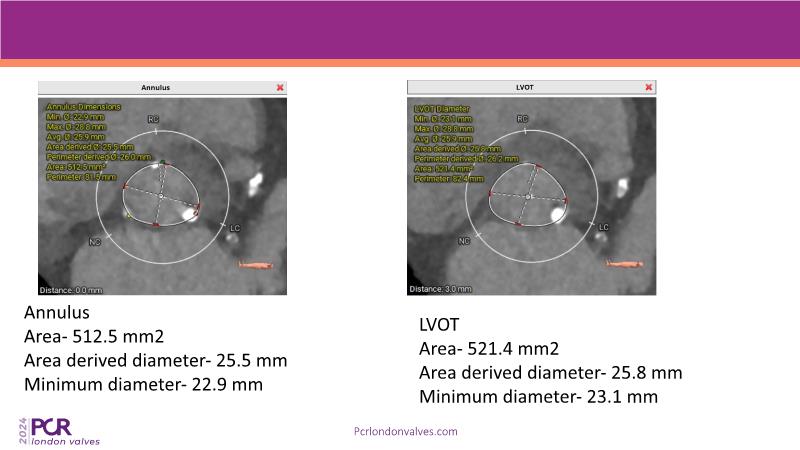Open the Pcrlondonvalves.com link
800x450 pixels.
coord(406,431)
